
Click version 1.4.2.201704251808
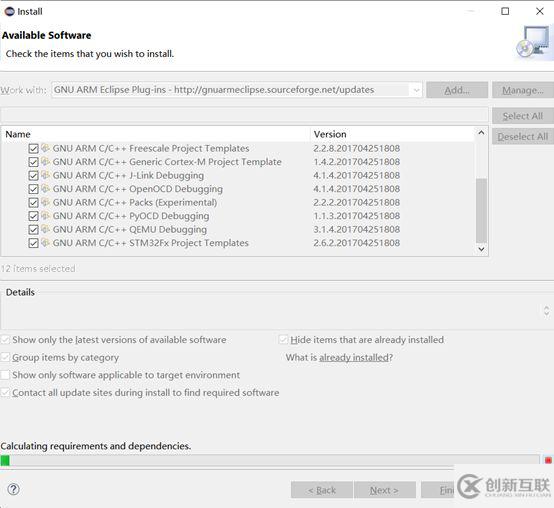(x=356, y=162)
